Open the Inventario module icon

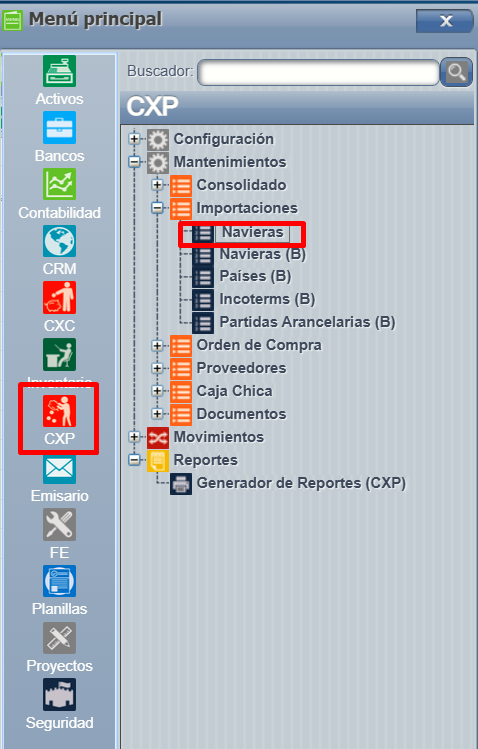59,354
